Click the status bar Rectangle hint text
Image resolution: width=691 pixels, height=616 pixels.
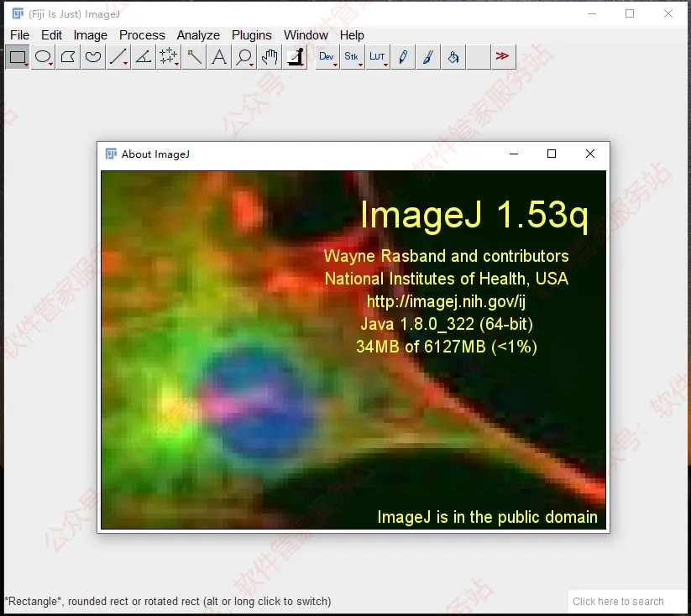coord(168,602)
